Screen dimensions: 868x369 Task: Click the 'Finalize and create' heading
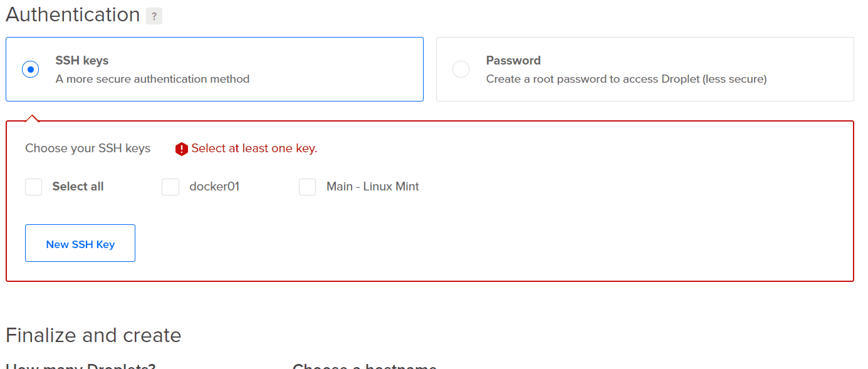click(93, 335)
